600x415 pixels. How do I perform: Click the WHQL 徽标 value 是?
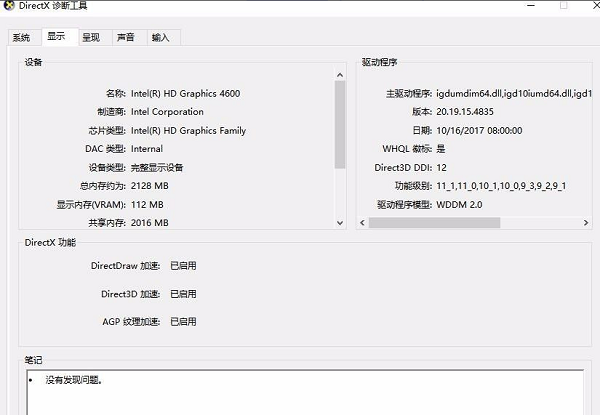(441, 149)
